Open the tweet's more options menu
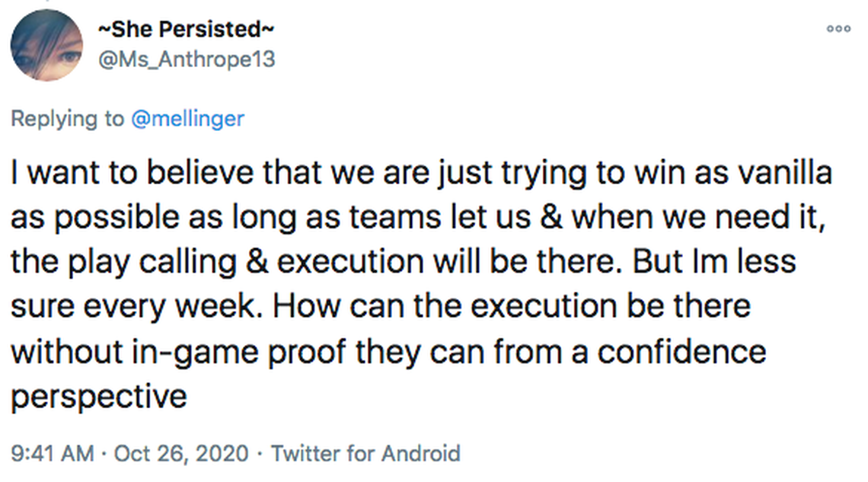868x482 pixels. (x=838, y=29)
